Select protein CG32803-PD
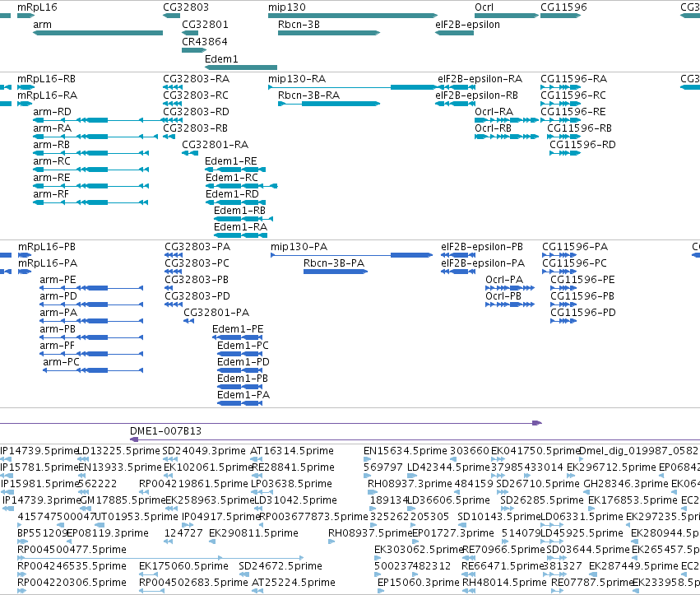Image resolution: width=700 pixels, height=595 pixels. point(174,304)
